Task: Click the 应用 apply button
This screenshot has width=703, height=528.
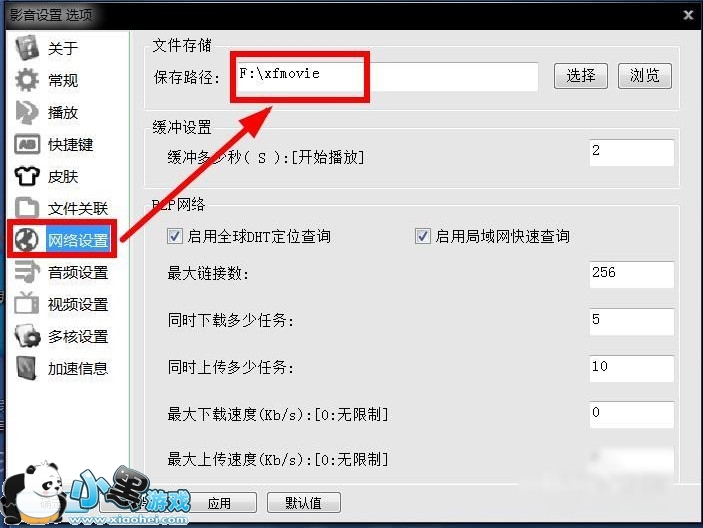Action: [219, 503]
